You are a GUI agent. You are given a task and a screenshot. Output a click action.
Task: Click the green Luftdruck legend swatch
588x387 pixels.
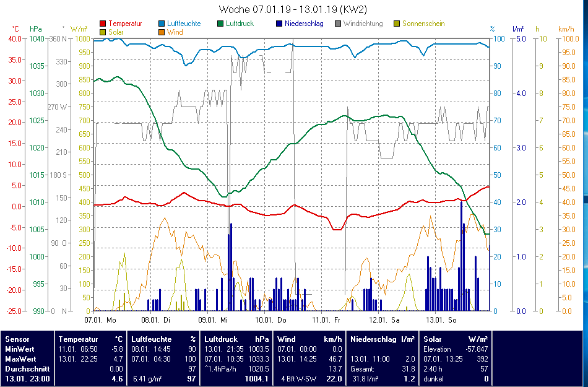click(220, 24)
